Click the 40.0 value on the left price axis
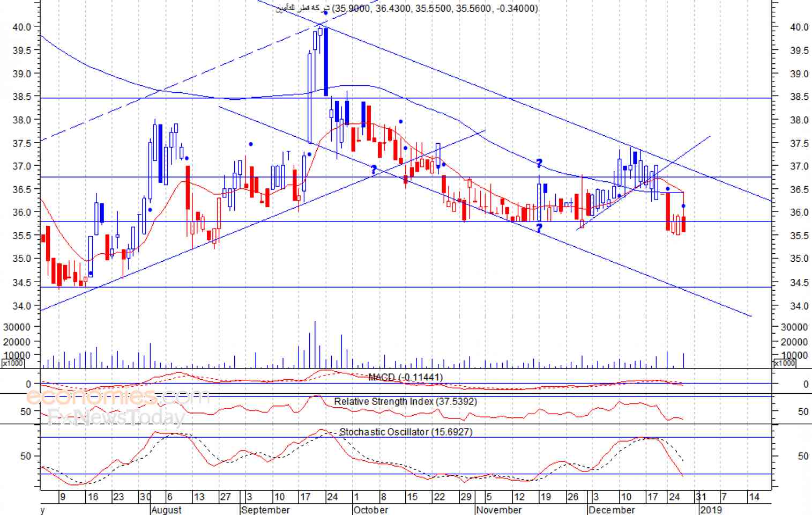The height and width of the screenshot is (515, 812). [x=21, y=27]
